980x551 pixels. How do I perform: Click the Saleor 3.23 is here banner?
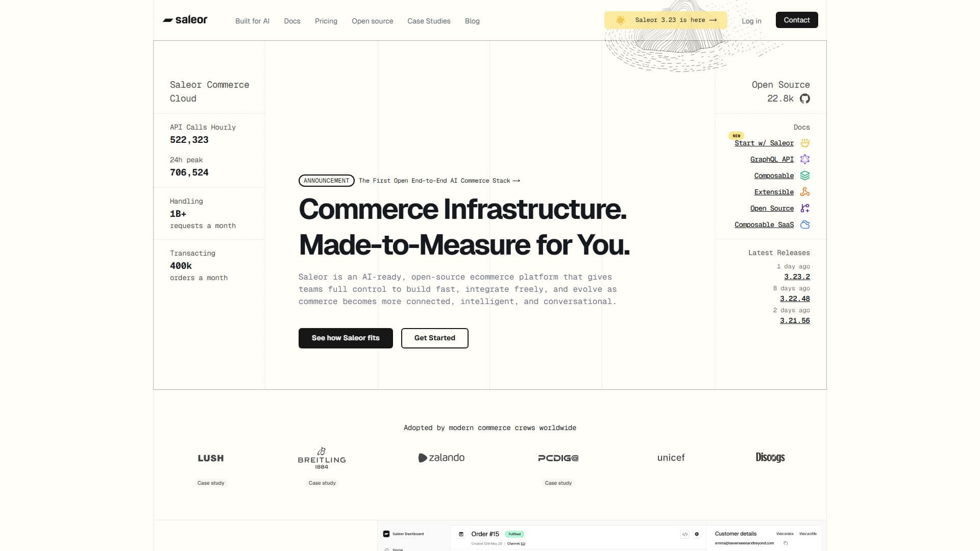pyautogui.click(x=666, y=20)
